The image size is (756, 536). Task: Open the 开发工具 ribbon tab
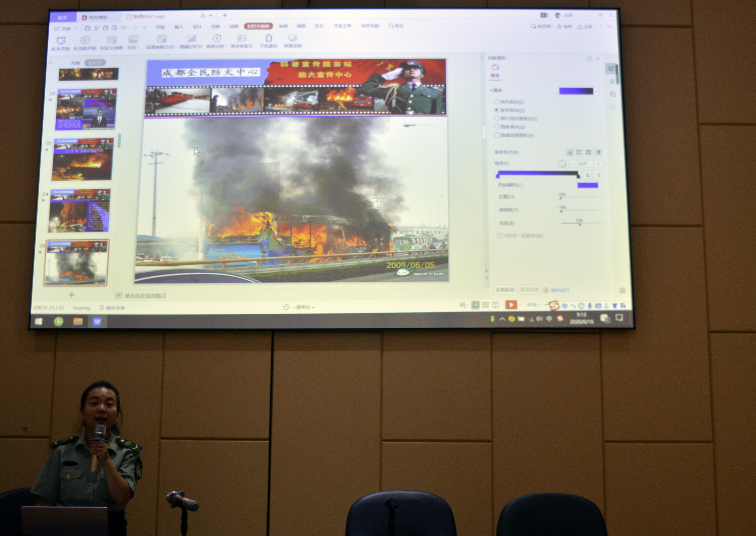342,26
